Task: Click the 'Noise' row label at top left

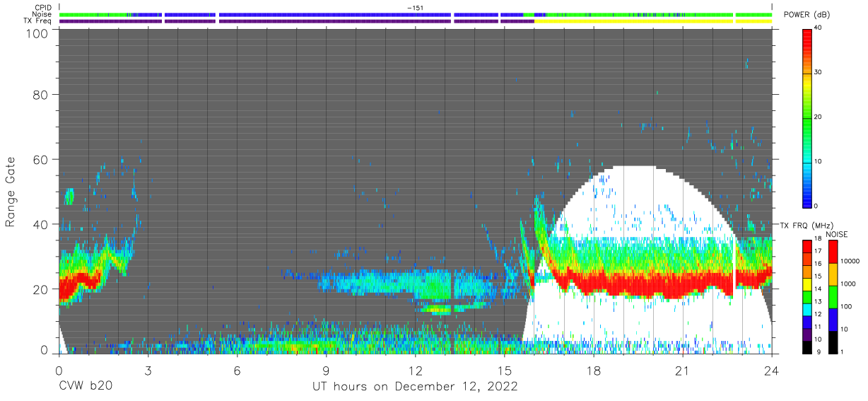Action: (43, 14)
